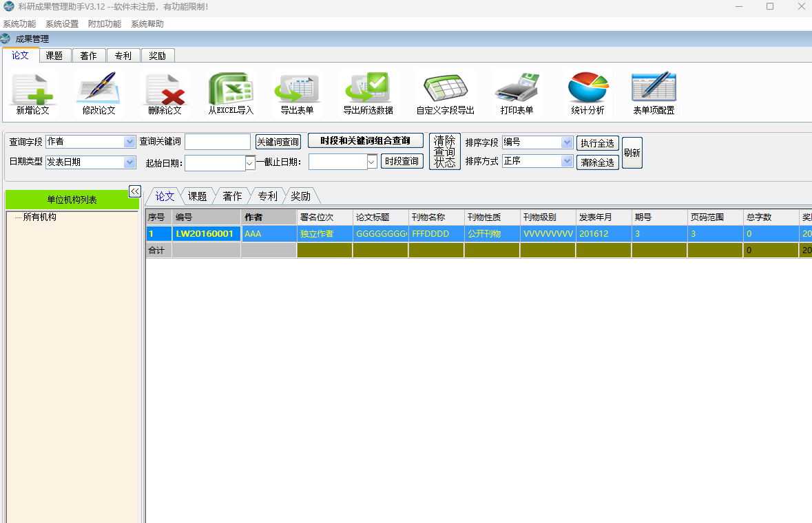Click the 编号 column header
Viewport: 812px width, 523px height.
point(206,217)
